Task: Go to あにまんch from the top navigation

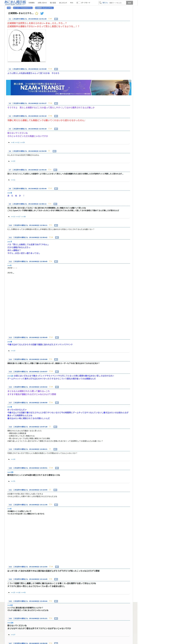Action: tap(63, 3)
